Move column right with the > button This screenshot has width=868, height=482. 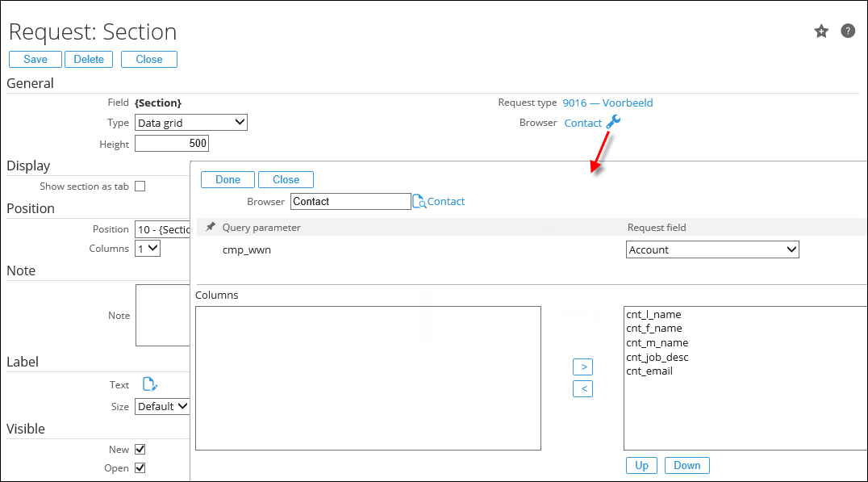coord(582,367)
